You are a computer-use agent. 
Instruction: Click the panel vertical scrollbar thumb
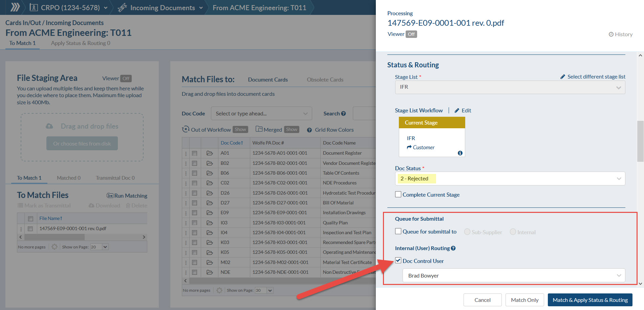pos(640,141)
